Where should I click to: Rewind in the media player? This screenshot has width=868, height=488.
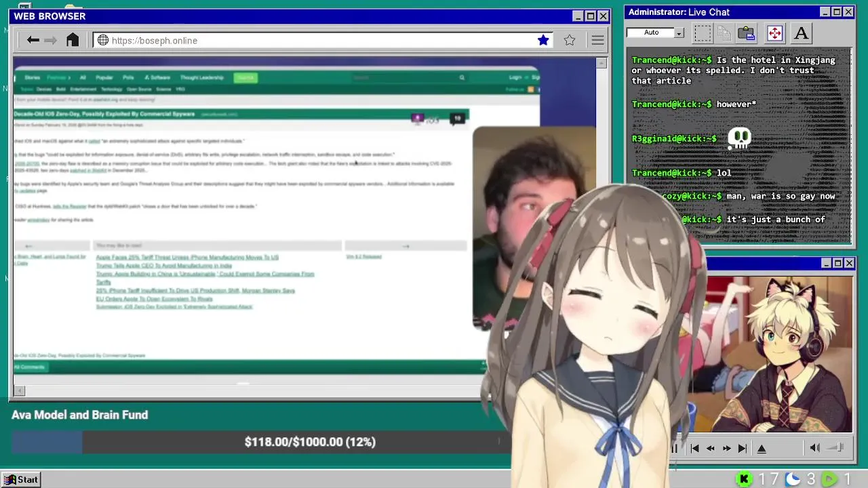[711, 448]
